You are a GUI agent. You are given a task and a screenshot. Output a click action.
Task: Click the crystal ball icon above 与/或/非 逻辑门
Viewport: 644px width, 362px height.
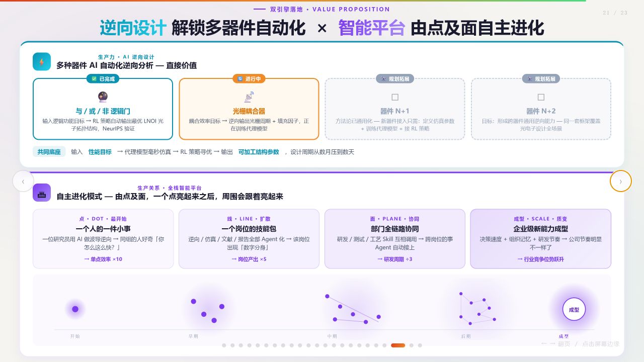coord(103,97)
